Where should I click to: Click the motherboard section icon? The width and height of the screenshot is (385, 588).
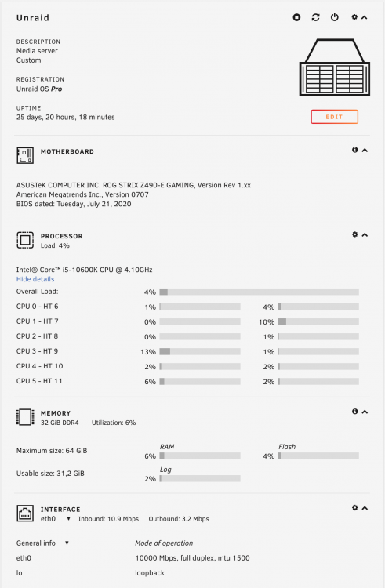tap(25, 155)
